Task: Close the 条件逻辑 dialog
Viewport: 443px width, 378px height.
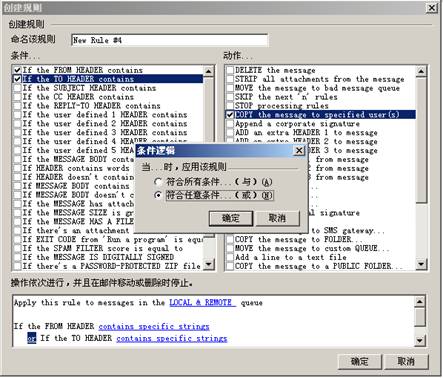Action: pos(299,151)
